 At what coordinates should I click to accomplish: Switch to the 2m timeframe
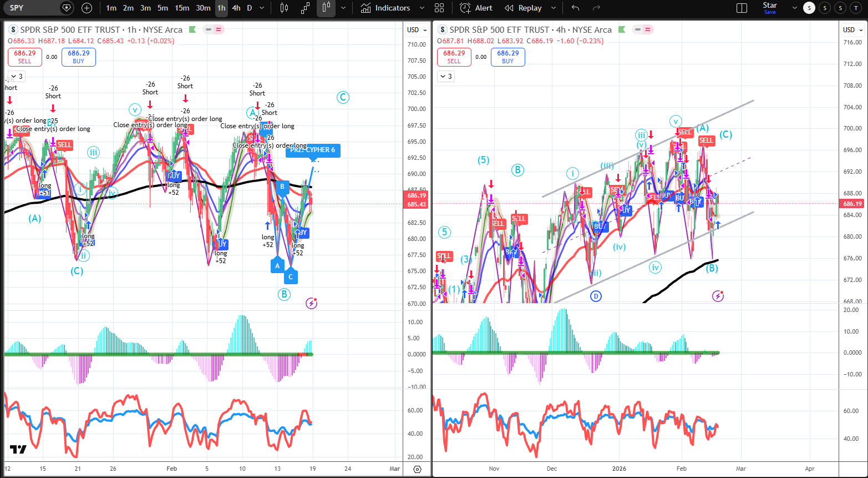[128, 8]
